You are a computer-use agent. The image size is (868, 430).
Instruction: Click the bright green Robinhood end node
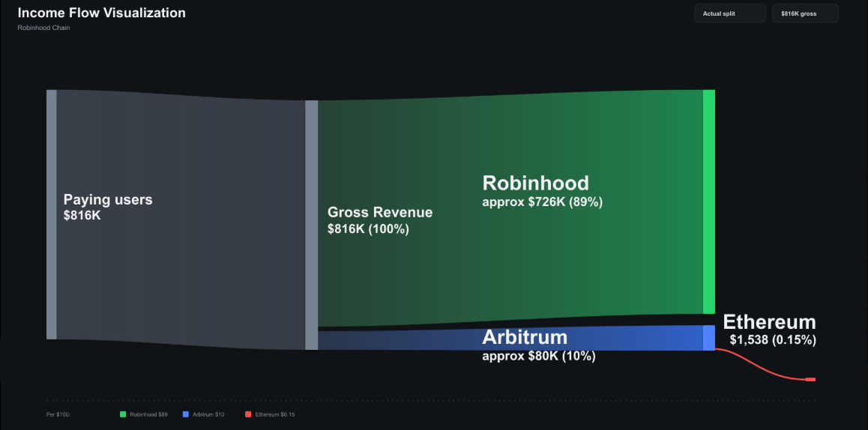pyautogui.click(x=708, y=202)
